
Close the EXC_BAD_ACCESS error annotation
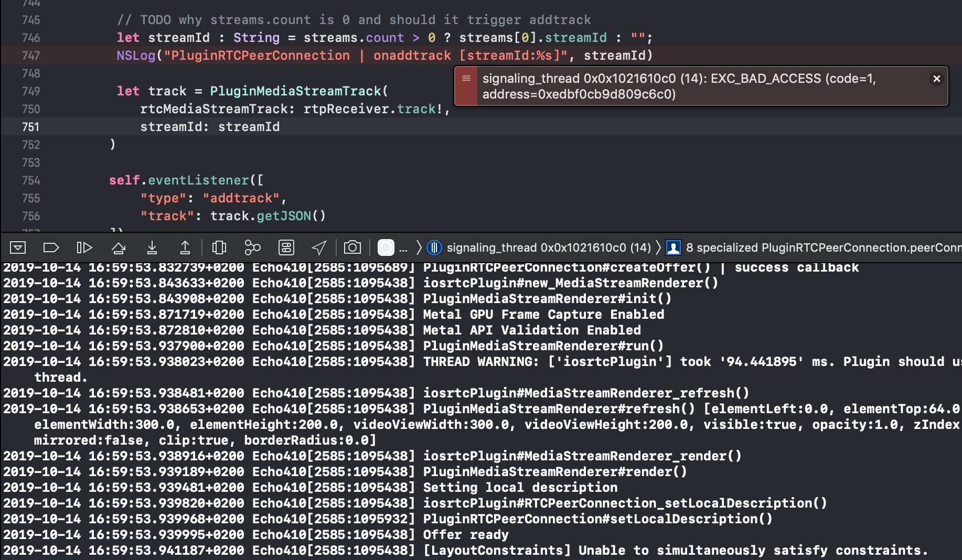[x=936, y=79]
